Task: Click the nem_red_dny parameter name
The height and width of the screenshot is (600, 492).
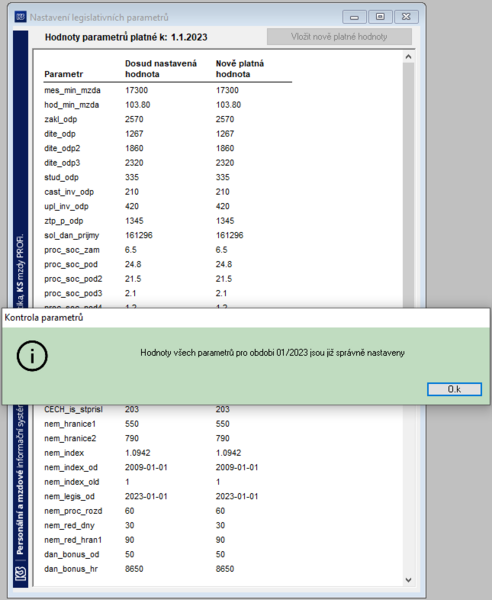Action: [69, 526]
